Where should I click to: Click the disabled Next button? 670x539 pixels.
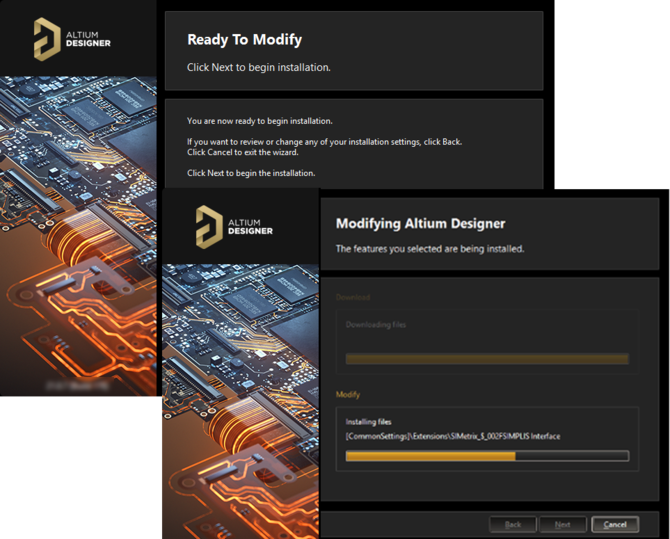(562, 524)
